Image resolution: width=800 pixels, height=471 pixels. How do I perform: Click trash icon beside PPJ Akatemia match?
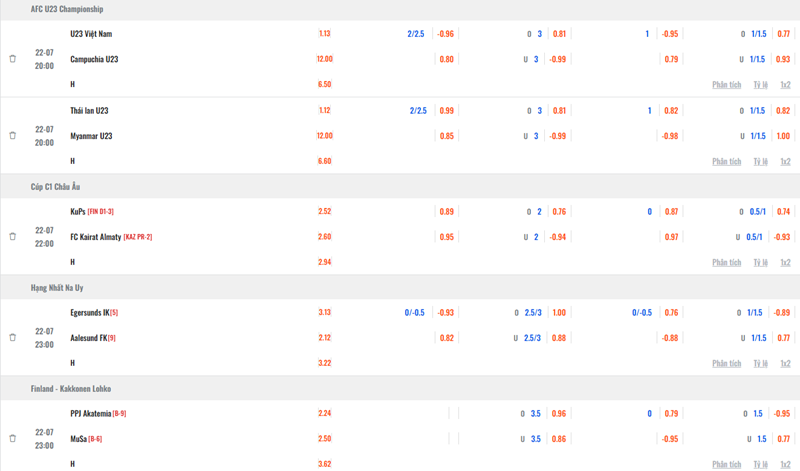point(13,438)
